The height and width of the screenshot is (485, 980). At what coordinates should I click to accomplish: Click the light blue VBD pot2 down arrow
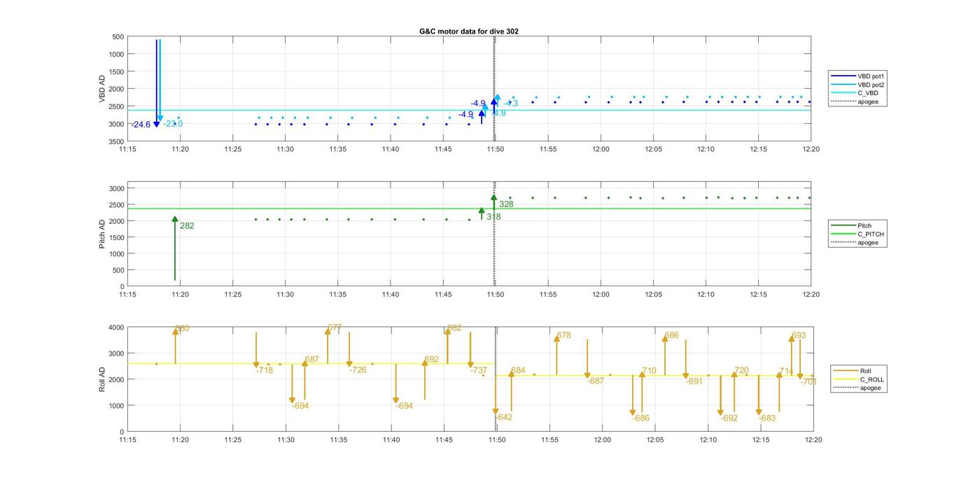160,80
